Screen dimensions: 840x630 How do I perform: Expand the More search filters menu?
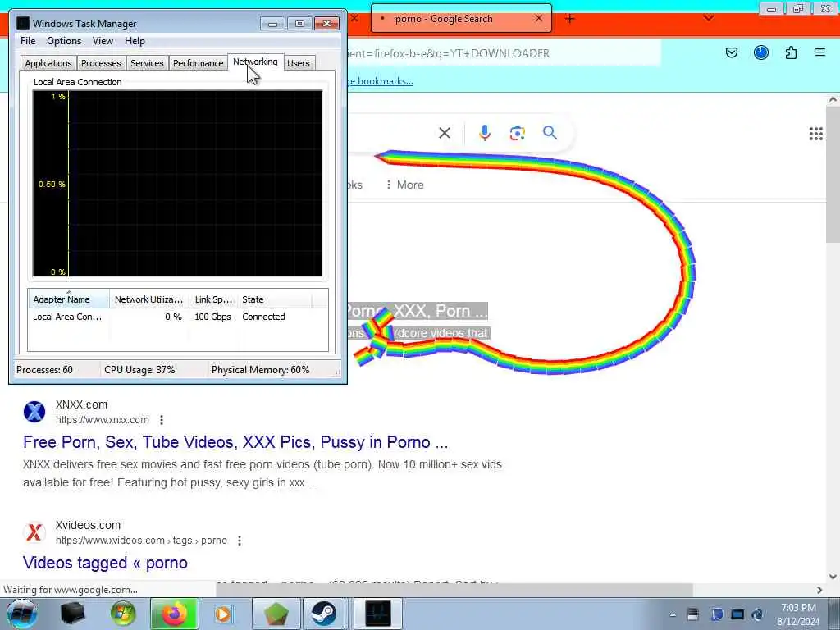tap(405, 185)
